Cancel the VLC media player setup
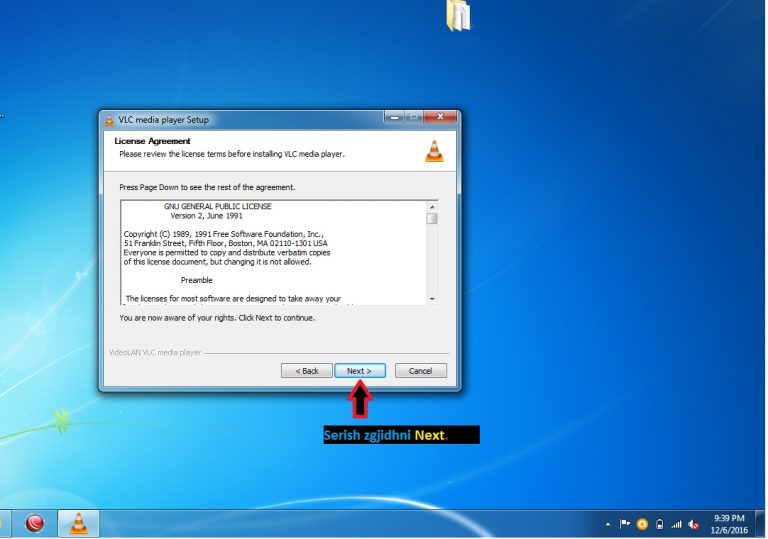768x539 pixels. point(421,371)
